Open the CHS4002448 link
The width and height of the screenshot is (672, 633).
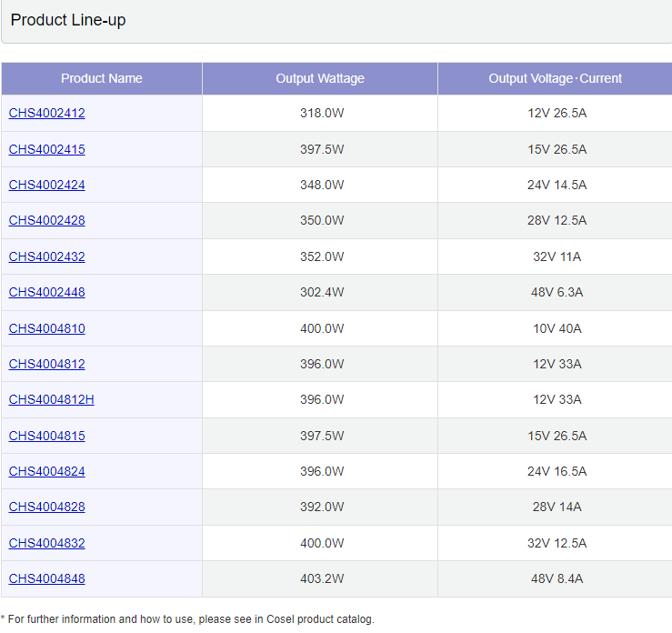tap(46, 292)
